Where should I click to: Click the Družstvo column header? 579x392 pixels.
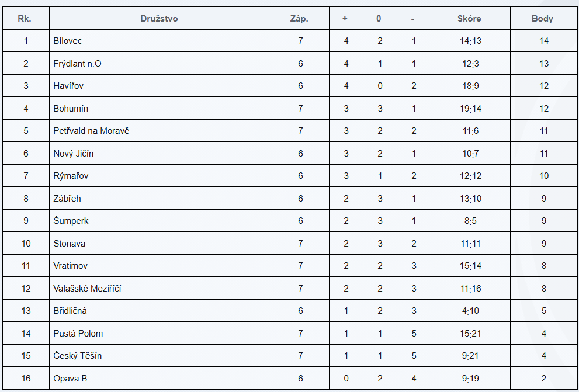point(159,19)
